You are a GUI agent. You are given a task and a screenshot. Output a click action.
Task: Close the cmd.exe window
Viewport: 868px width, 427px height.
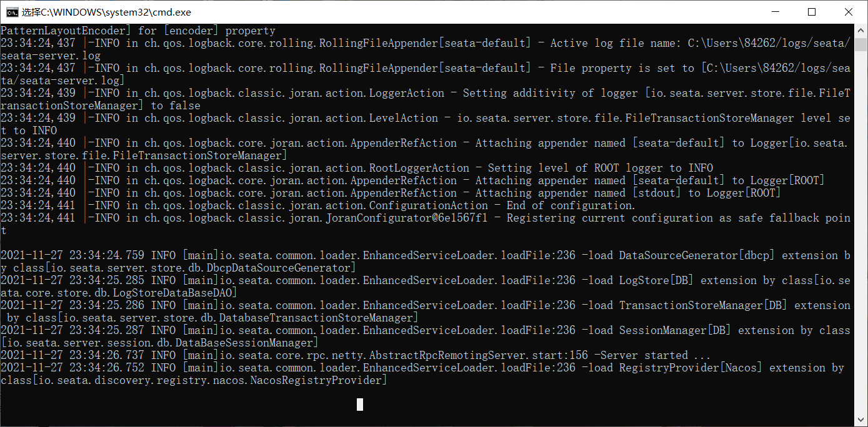pyautogui.click(x=848, y=12)
